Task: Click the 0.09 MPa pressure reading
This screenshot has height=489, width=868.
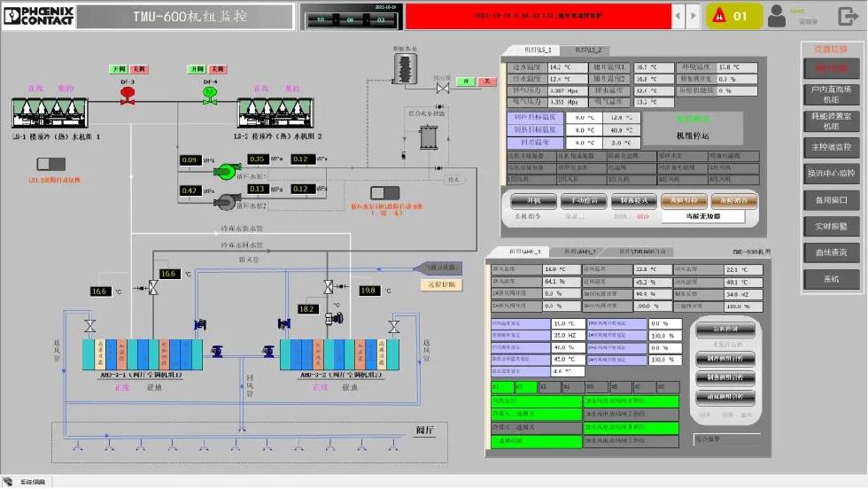Action: pyautogui.click(x=190, y=160)
